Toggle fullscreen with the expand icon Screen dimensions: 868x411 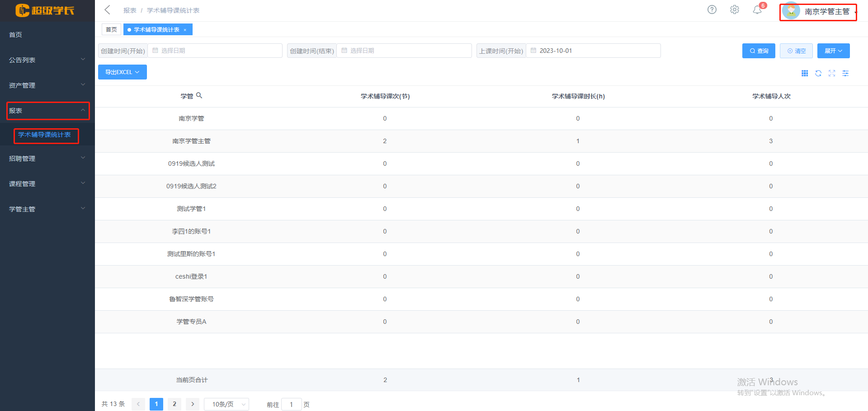831,73
